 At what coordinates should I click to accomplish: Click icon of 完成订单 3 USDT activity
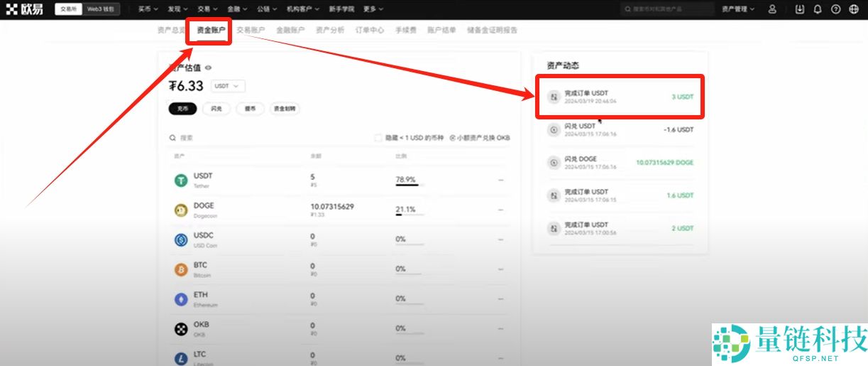554,97
